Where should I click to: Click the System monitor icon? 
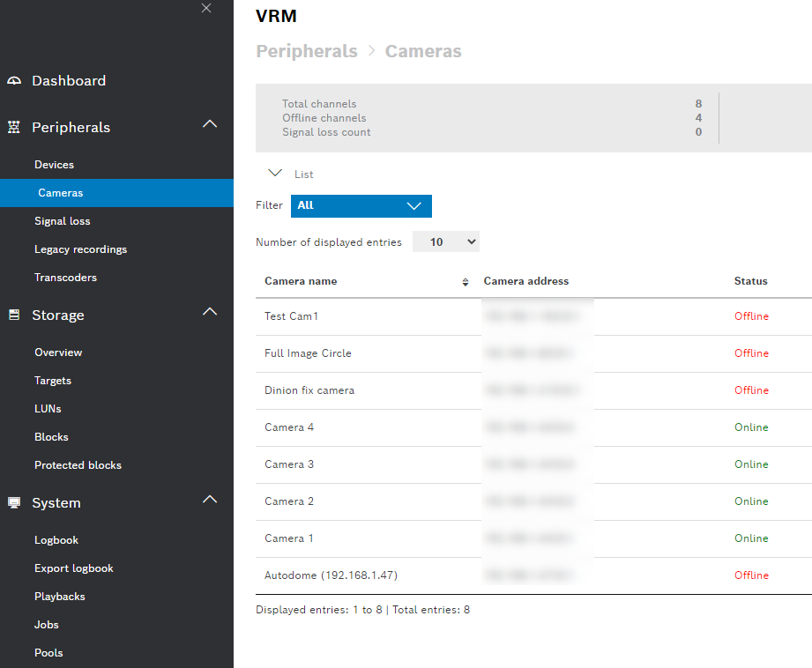[x=13, y=503]
